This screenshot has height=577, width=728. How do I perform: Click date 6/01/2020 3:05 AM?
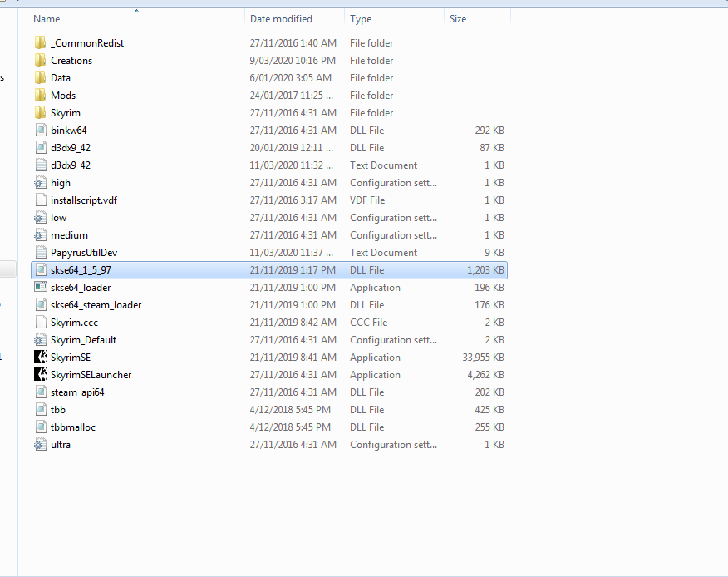(291, 77)
